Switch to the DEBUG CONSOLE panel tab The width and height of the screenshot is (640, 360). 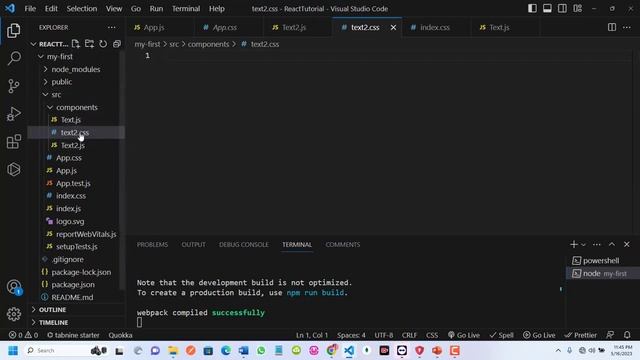244,244
